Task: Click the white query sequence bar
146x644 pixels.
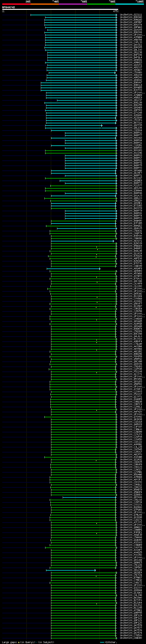Action: click(60, 9)
